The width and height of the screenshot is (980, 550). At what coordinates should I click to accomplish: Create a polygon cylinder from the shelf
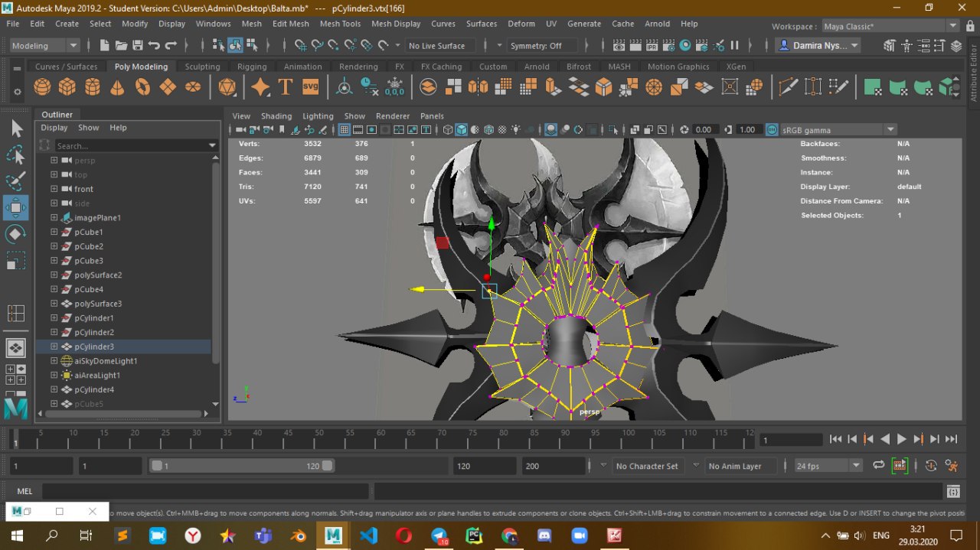(93, 87)
